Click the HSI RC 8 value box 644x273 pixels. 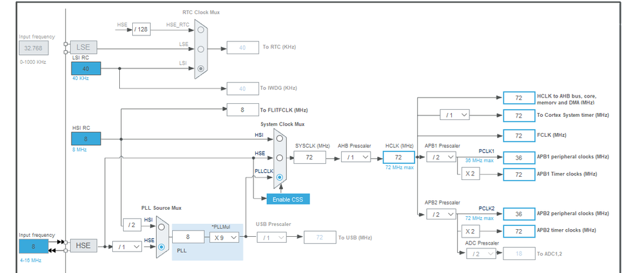(x=86, y=139)
